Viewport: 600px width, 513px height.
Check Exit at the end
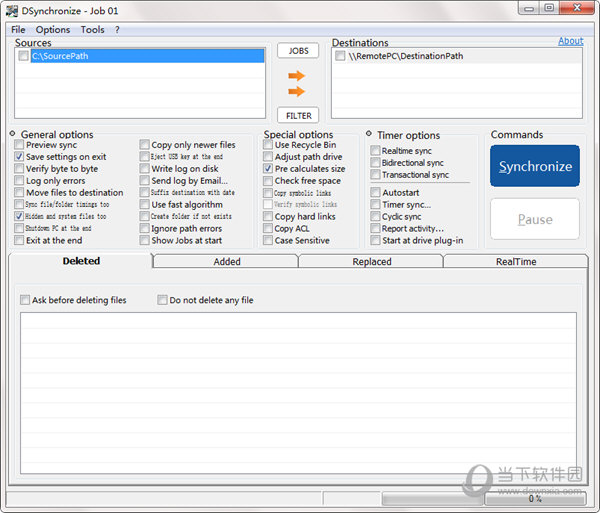(19, 240)
